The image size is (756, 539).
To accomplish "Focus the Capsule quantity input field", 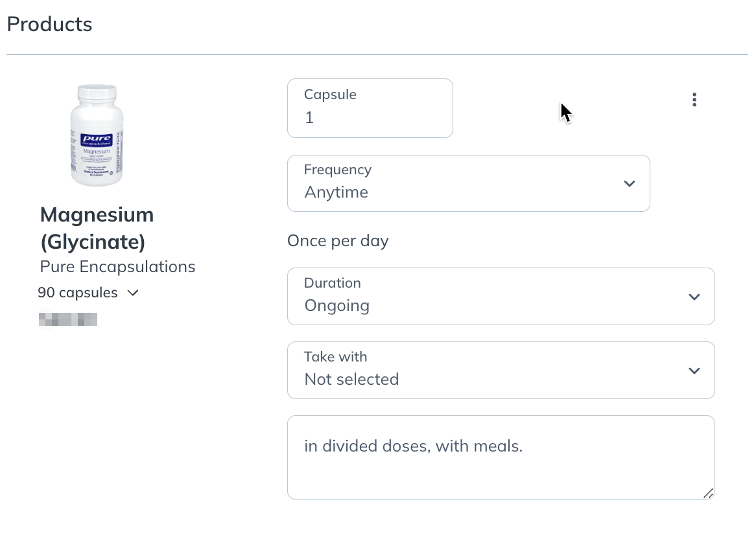I will tap(370, 108).
